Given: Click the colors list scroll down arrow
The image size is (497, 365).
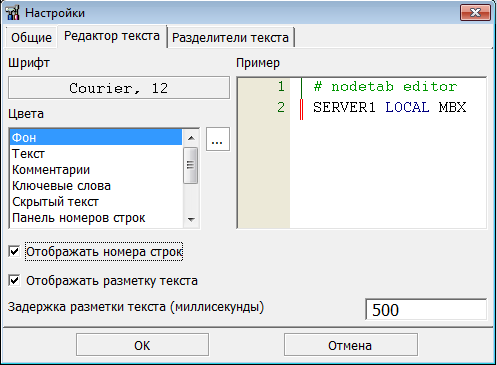Looking at the screenshot, I should pos(191,219).
